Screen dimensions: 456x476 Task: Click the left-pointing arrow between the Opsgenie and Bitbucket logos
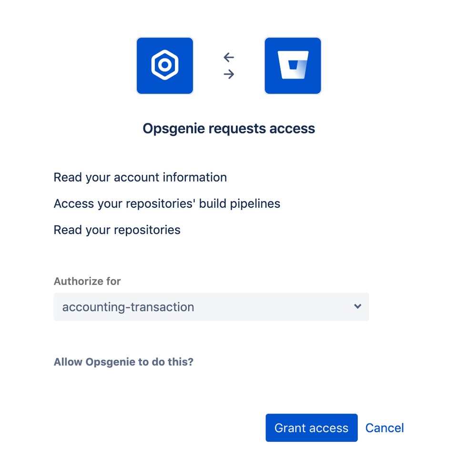(x=229, y=57)
